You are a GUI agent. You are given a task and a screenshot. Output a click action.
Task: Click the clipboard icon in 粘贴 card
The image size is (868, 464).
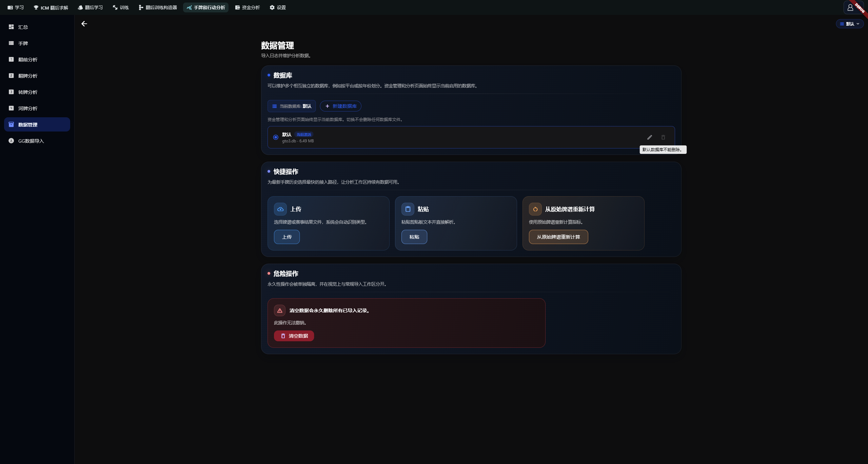[x=408, y=209]
